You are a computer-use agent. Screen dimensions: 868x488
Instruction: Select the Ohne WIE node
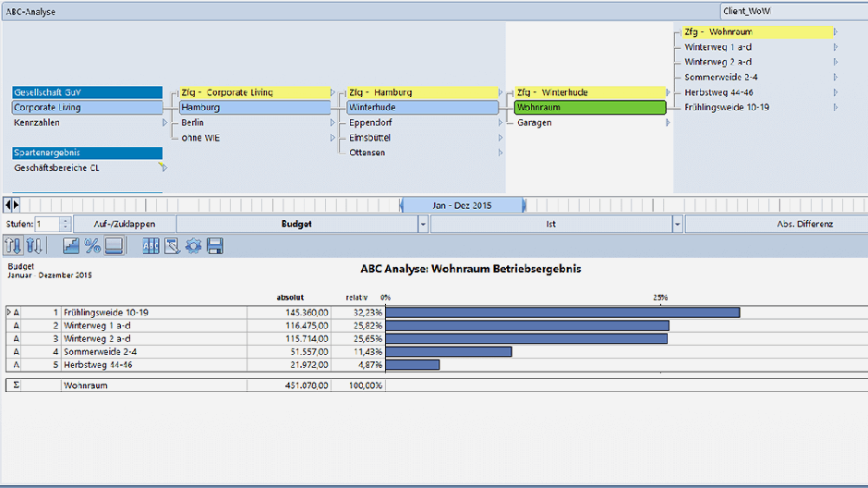(x=200, y=138)
